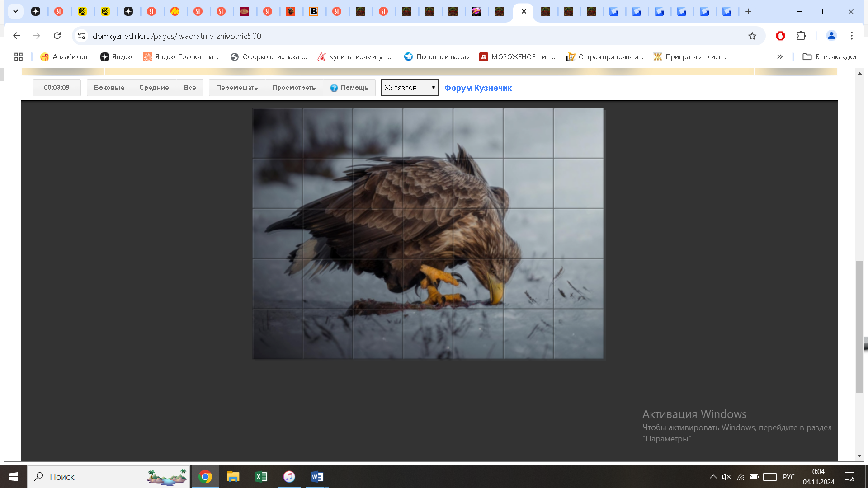Reload the current page
Screen dimensions: 868x488
click(x=57, y=36)
